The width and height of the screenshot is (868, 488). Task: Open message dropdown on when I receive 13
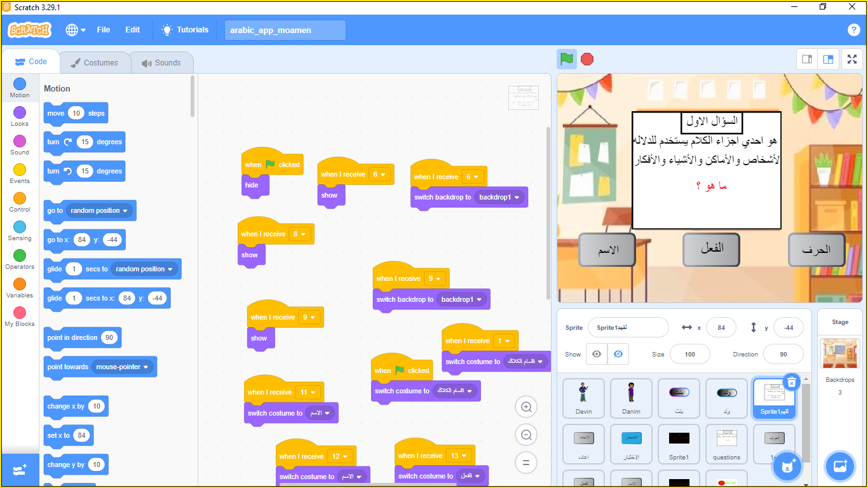458,456
